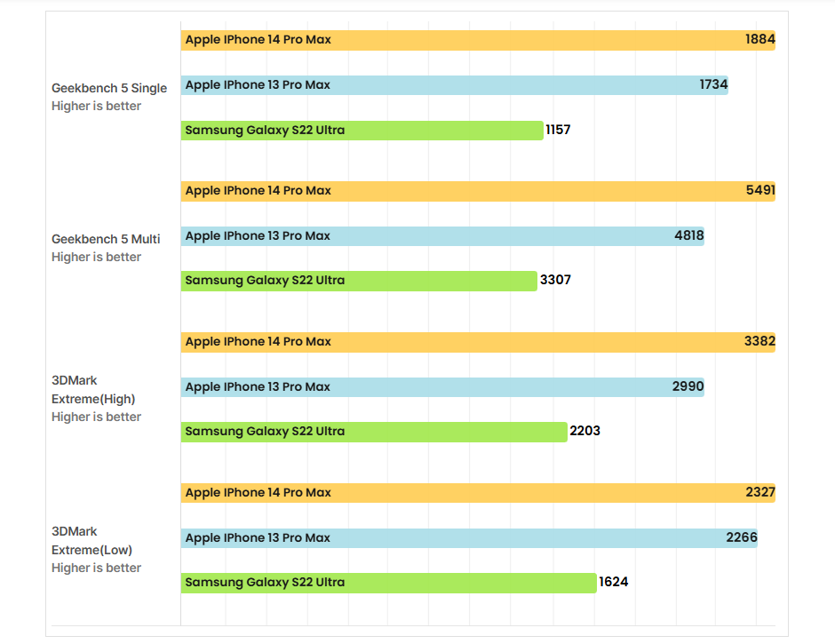Image resolution: width=835 pixels, height=644 pixels.
Task: Select the iPhone 13 Pro Max 3DMark Extreme(High) bar
Action: (x=442, y=387)
